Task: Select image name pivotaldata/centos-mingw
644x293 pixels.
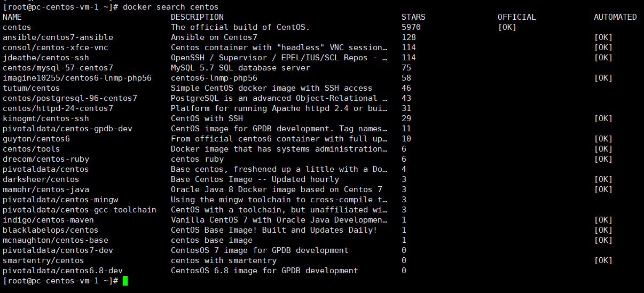Action: point(60,200)
